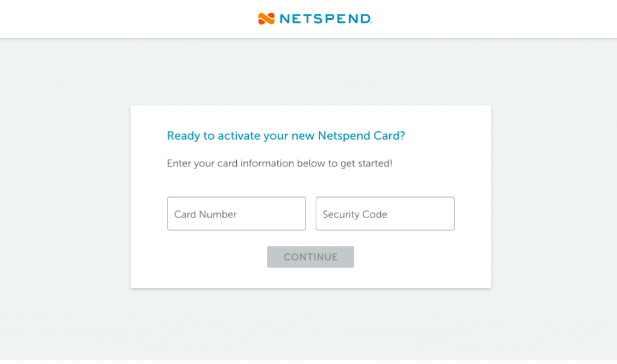Click the Security Code field to enter CVV
Screen dimensions: 617x364
[385, 213]
